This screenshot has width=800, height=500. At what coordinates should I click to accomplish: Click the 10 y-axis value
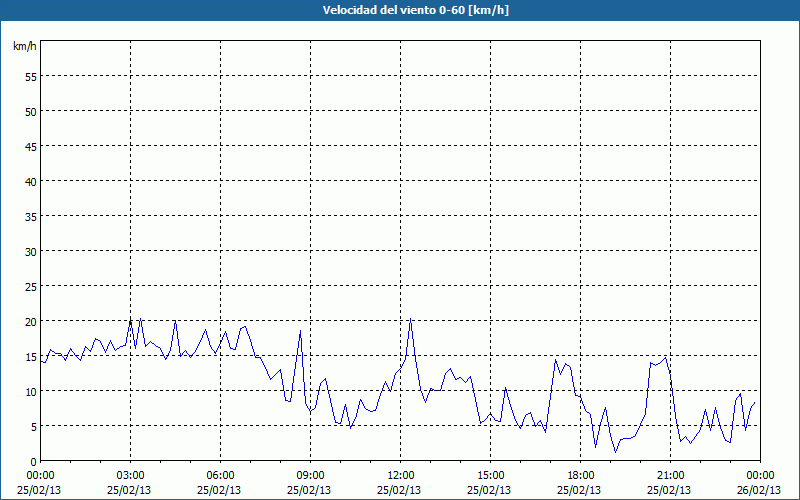(x=31, y=391)
